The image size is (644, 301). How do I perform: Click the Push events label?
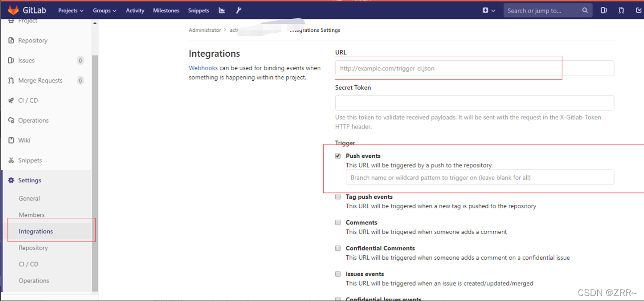click(x=363, y=156)
